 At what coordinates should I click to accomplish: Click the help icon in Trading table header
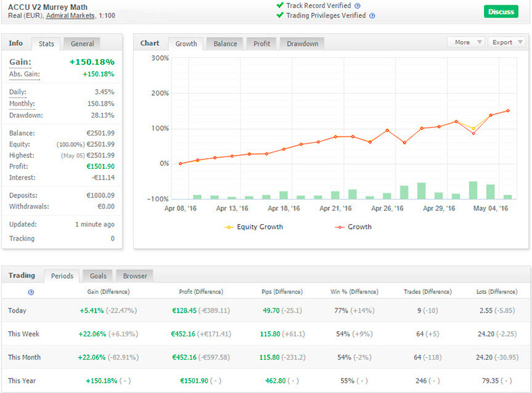pyautogui.click(x=31, y=292)
